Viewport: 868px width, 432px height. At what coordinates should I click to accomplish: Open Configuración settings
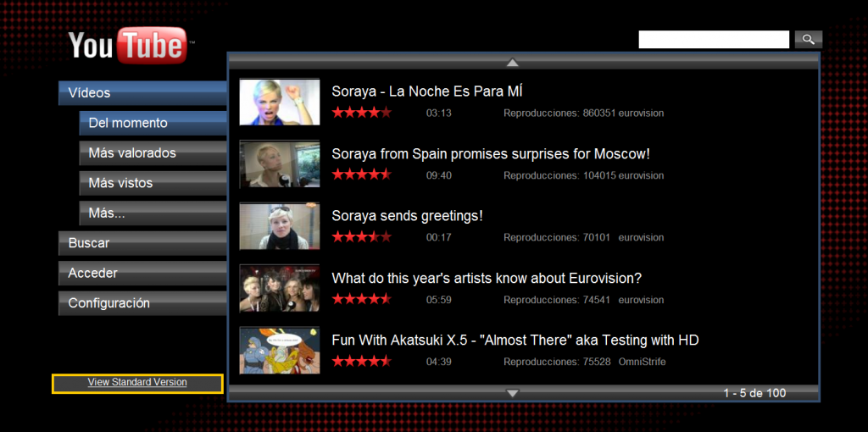(142, 303)
